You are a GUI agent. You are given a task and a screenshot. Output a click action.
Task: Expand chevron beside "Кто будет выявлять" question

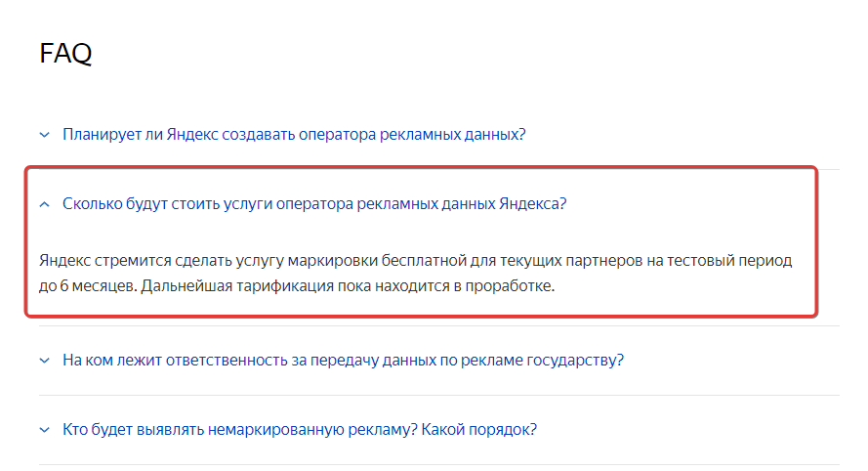pos(45,429)
